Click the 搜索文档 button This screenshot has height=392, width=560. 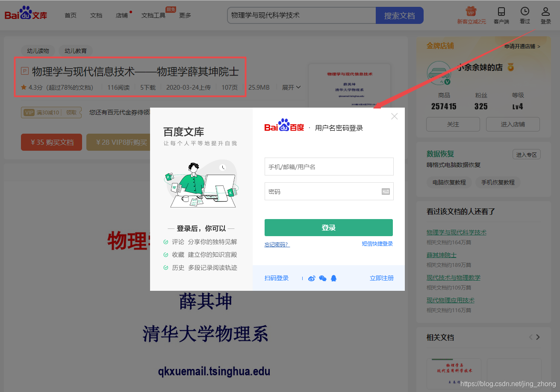pyautogui.click(x=399, y=15)
